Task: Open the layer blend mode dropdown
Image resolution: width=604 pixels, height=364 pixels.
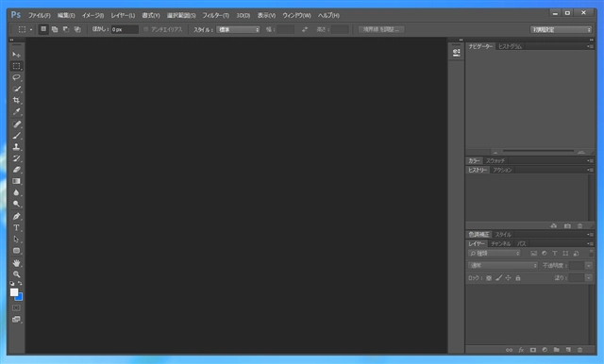Action: coord(503,266)
